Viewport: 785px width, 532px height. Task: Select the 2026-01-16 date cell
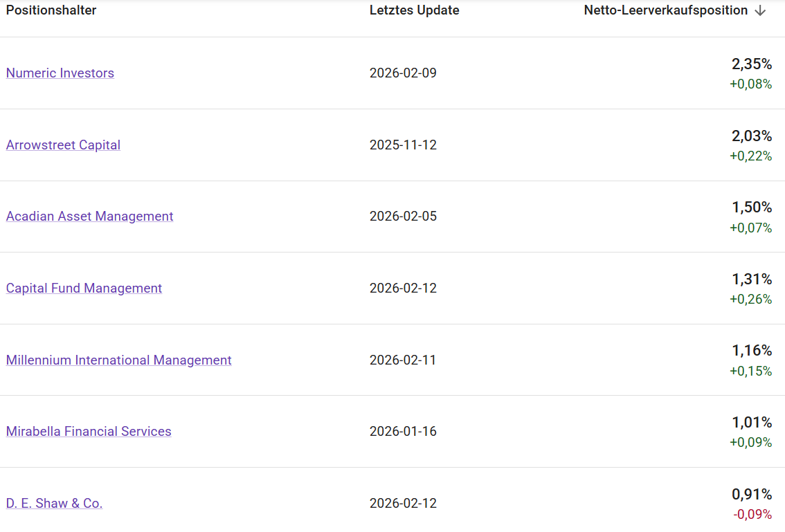click(x=403, y=432)
